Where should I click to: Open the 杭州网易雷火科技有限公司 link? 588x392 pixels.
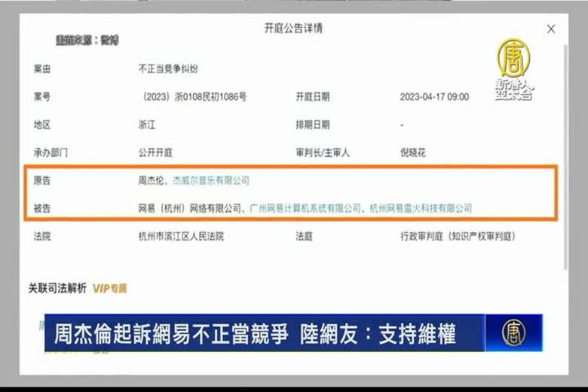pos(421,208)
